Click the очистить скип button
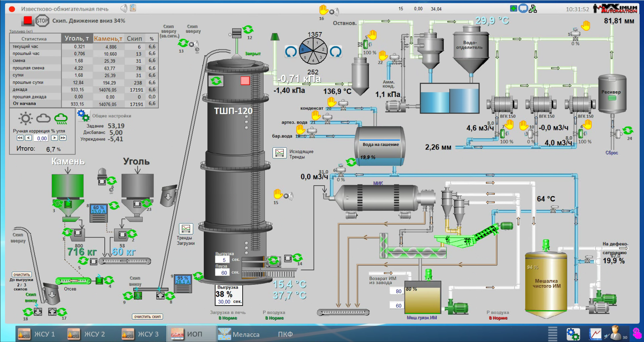The image size is (644, 342). pos(148,317)
